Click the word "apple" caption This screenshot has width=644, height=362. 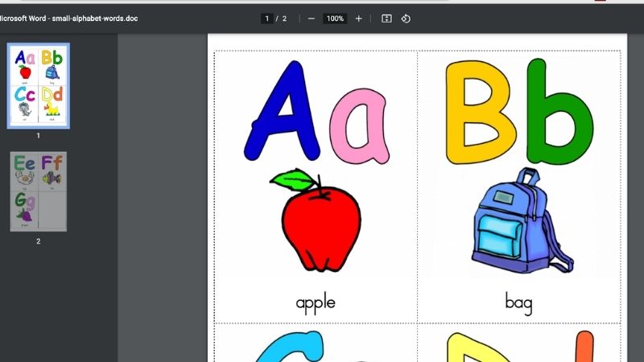click(x=316, y=303)
